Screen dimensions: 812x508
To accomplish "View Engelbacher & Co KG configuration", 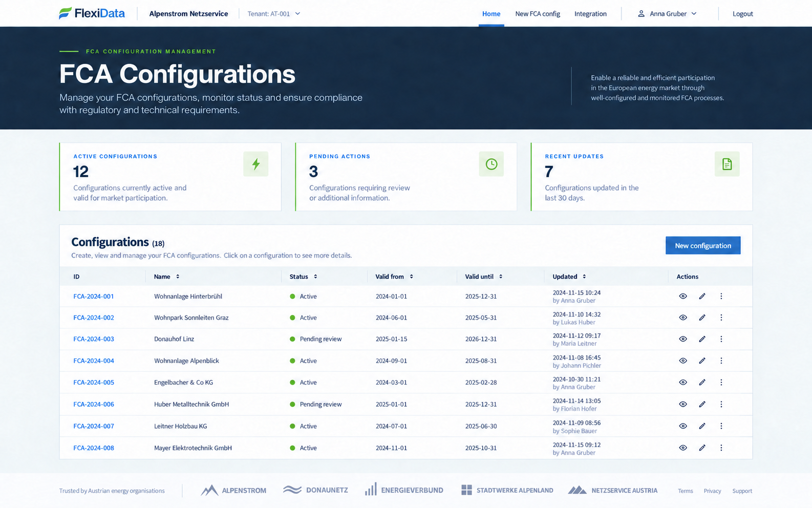I will [x=682, y=382].
